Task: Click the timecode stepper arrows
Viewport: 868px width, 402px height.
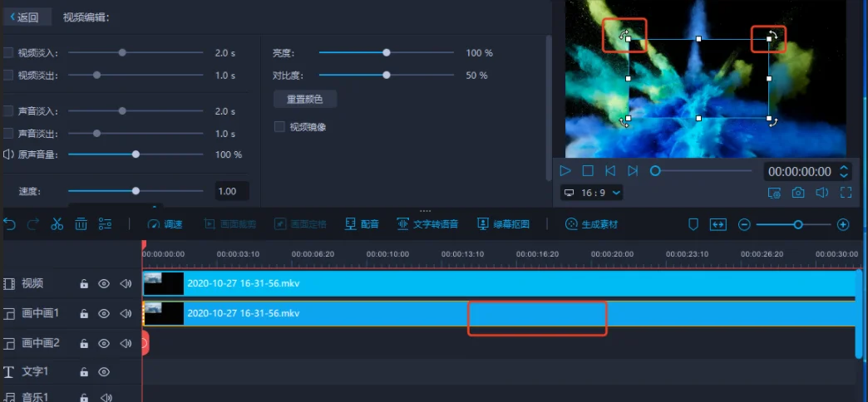Action: pyautogui.click(x=844, y=172)
